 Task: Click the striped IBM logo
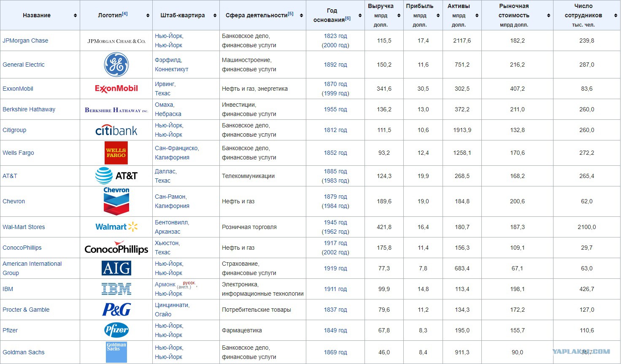coord(116,289)
